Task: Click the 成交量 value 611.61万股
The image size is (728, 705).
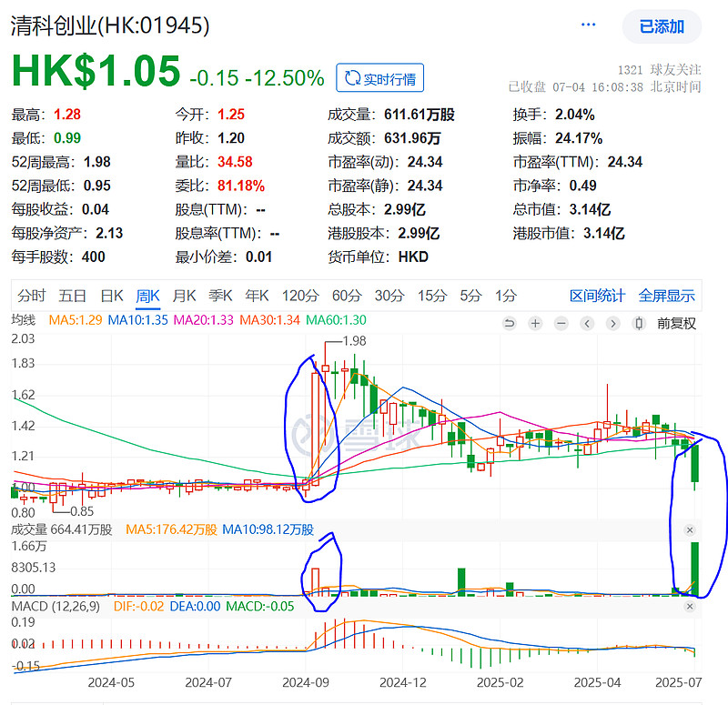Action: pyautogui.click(x=420, y=115)
